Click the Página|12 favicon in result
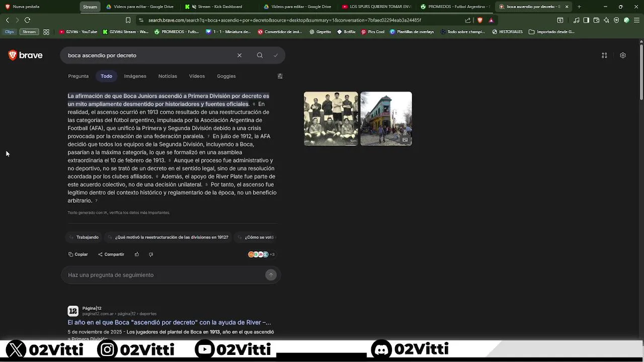This screenshot has height=362, width=644. [x=73, y=311]
